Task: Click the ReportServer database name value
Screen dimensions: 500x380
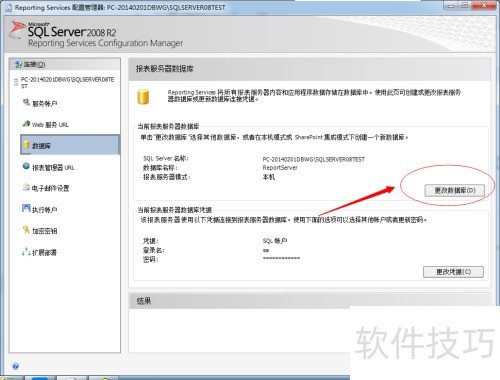Action: point(280,168)
